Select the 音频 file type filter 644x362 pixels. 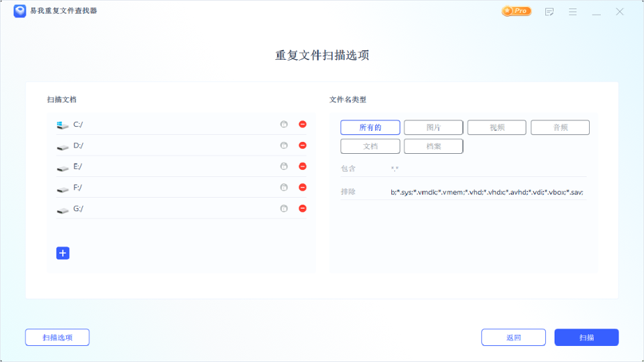click(x=560, y=127)
